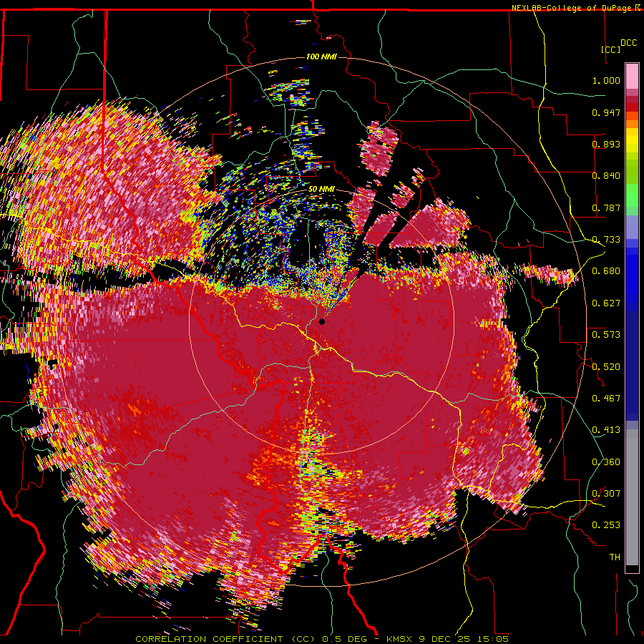644x644 pixels.
Task: Click the 0.947 legend value
Action: pyautogui.click(x=606, y=112)
